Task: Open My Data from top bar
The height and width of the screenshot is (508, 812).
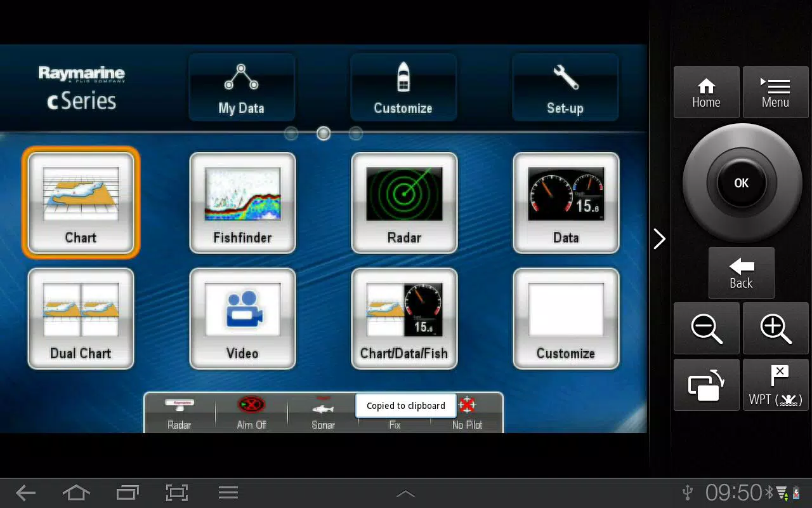Action: 242,87
